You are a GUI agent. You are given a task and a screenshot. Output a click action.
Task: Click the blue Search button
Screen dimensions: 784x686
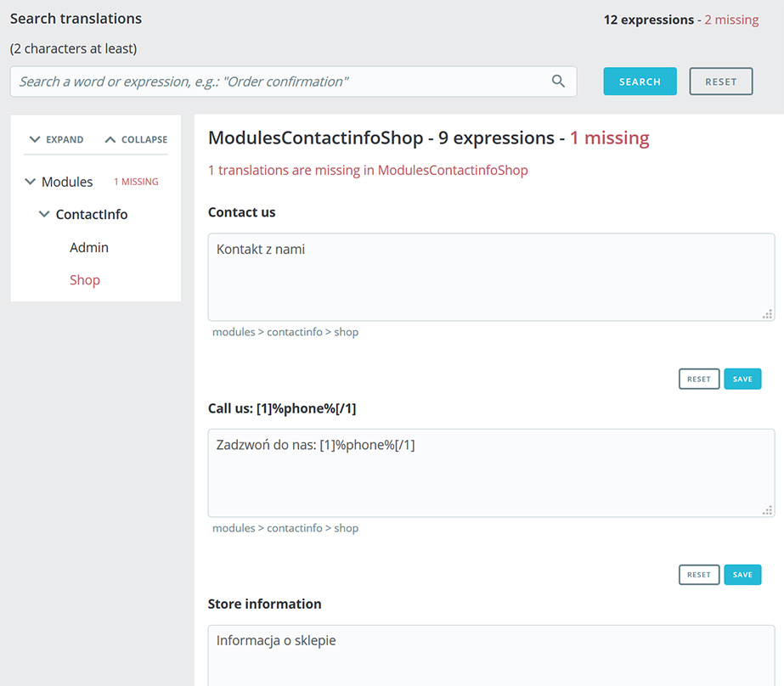[x=640, y=82]
